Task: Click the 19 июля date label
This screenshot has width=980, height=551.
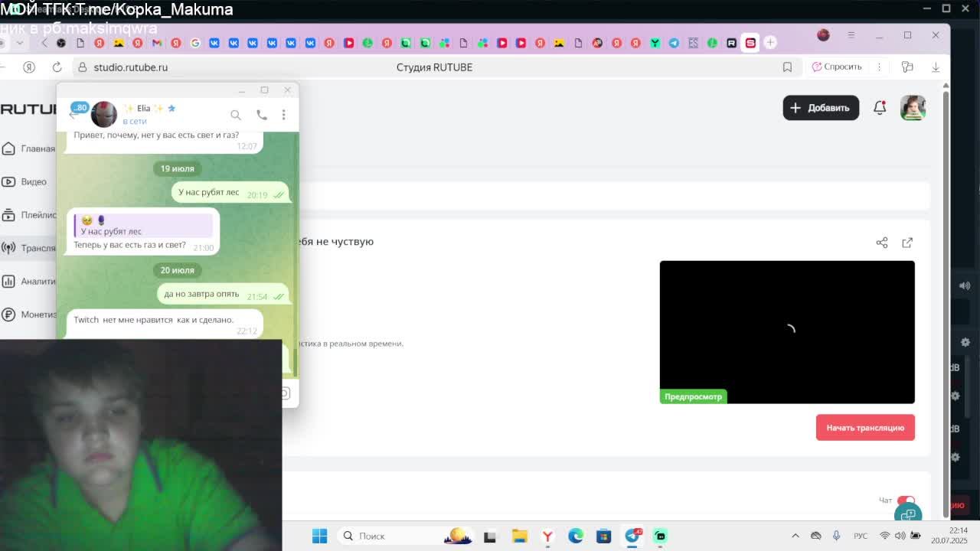Action: tap(177, 168)
